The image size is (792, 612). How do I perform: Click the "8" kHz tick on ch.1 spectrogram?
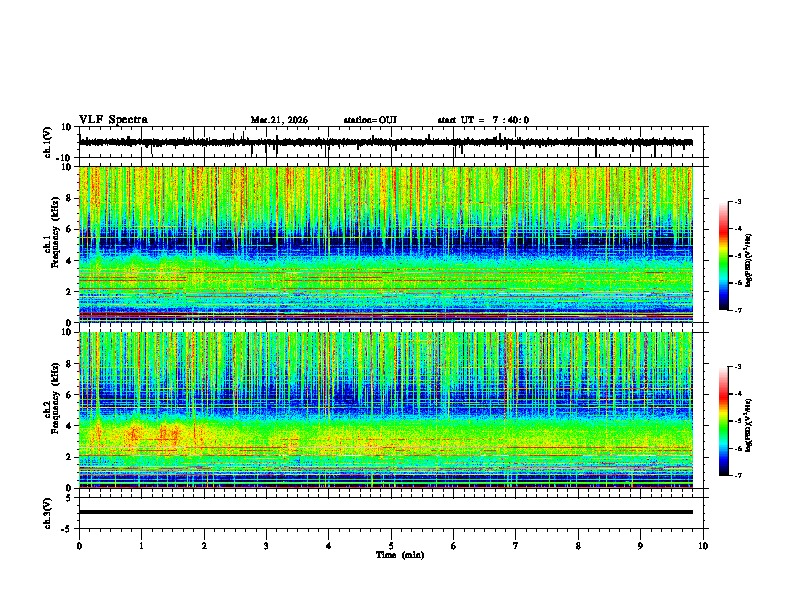69,198
